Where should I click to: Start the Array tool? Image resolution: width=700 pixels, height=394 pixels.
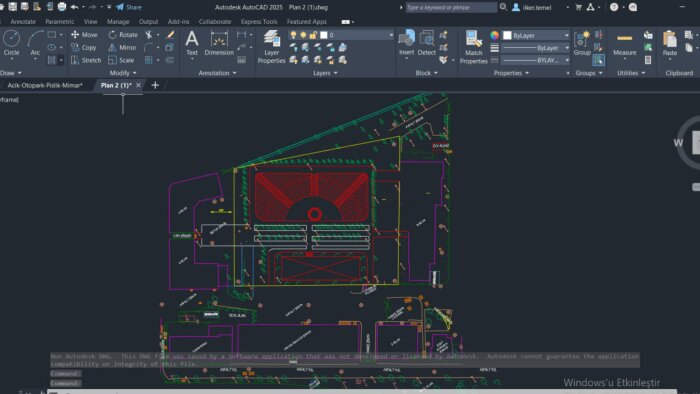(149, 60)
